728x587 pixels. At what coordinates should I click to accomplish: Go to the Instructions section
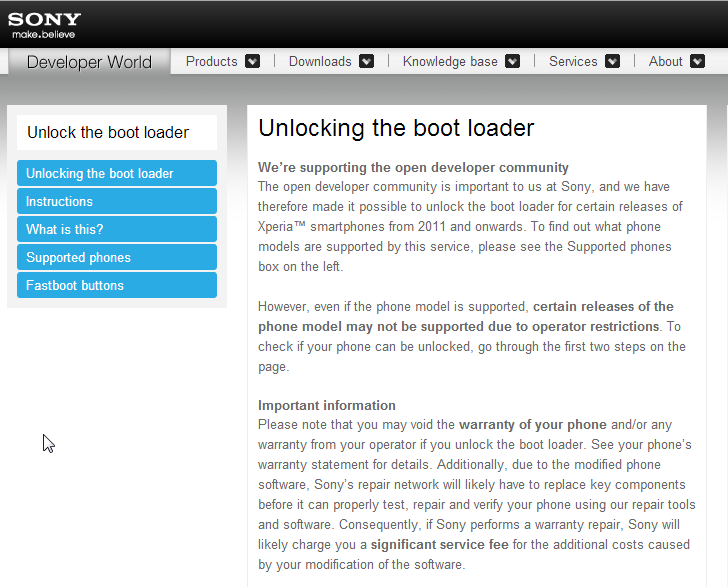[x=117, y=201]
